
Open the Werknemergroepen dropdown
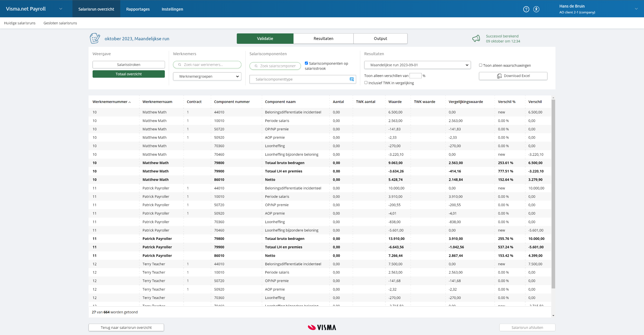(x=207, y=76)
